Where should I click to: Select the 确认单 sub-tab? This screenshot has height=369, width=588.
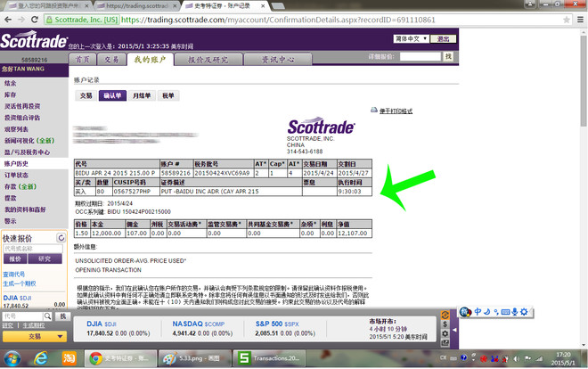pos(112,95)
